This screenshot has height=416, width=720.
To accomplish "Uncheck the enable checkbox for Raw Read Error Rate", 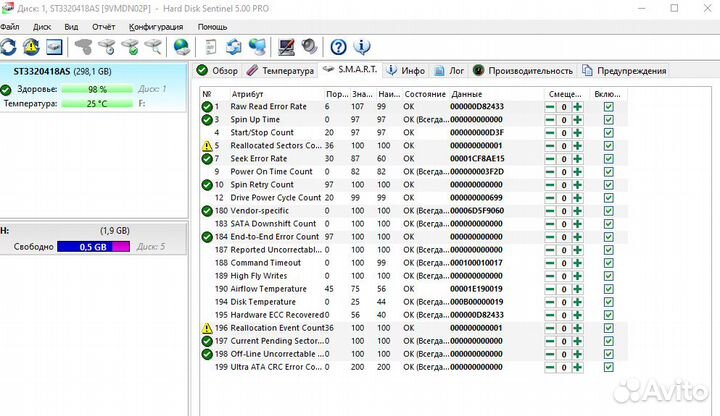I will tap(609, 106).
